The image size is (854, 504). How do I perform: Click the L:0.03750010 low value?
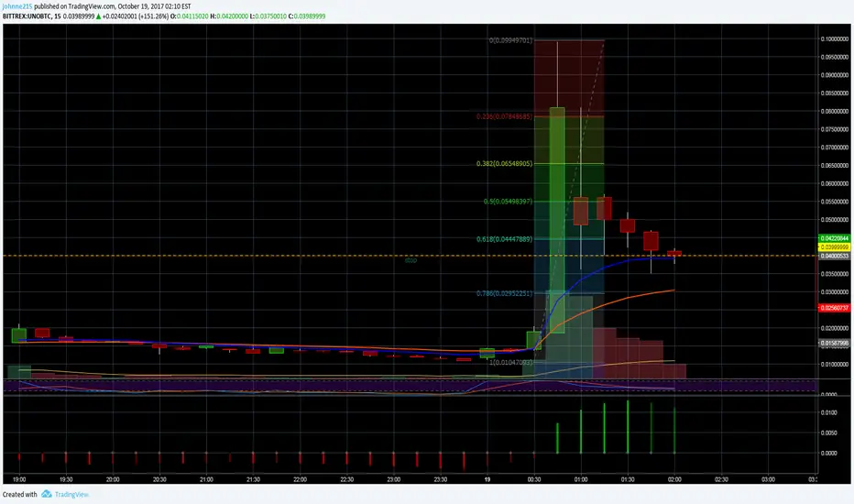[268, 16]
